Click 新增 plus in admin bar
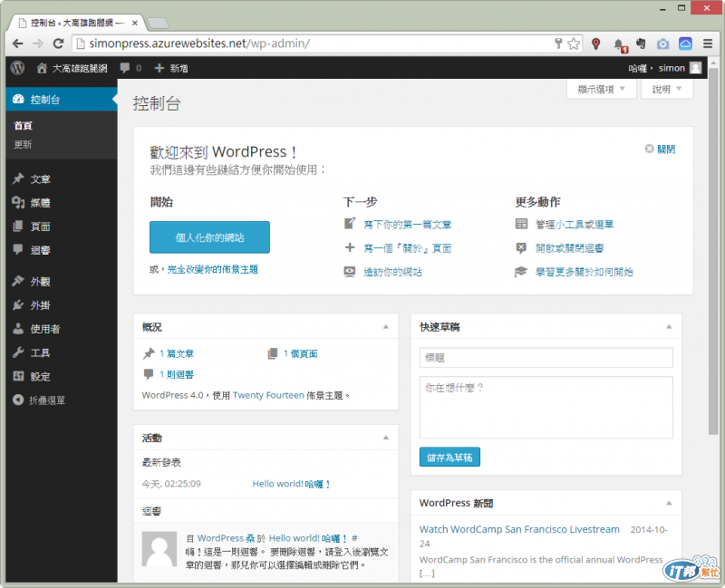Viewport: 725px width, 588px height. coord(171,69)
